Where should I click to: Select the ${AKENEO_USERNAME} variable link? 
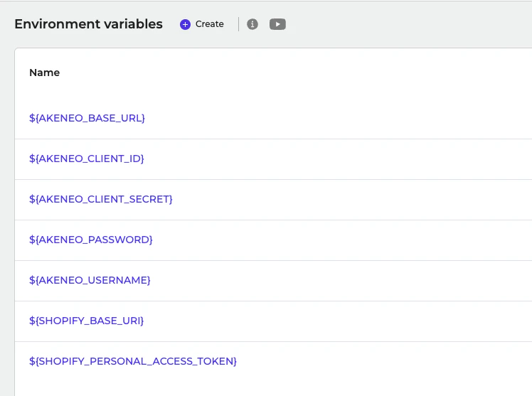[90, 280]
